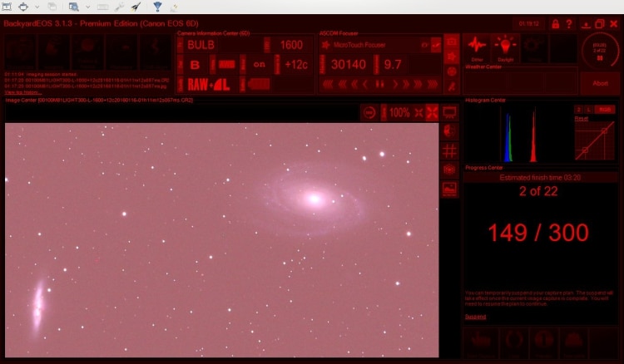Toggle the L luminance histogram button
624x364 pixels.
pyautogui.click(x=588, y=110)
